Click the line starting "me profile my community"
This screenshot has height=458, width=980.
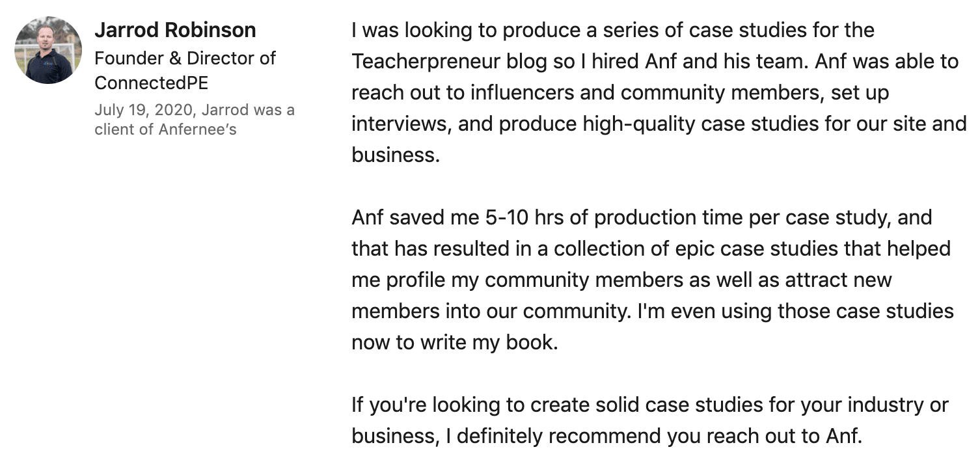pyautogui.click(x=621, y=280)
